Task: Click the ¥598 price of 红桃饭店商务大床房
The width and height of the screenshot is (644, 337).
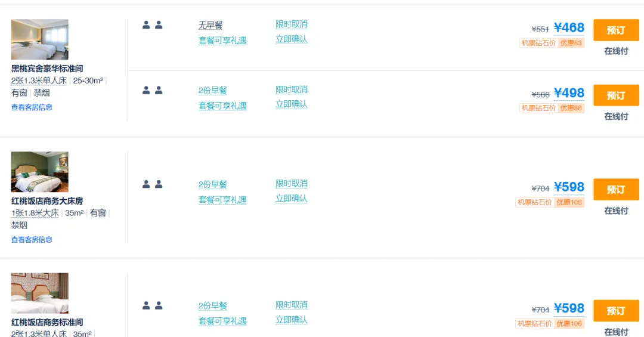Action: [x=569, y=187]
